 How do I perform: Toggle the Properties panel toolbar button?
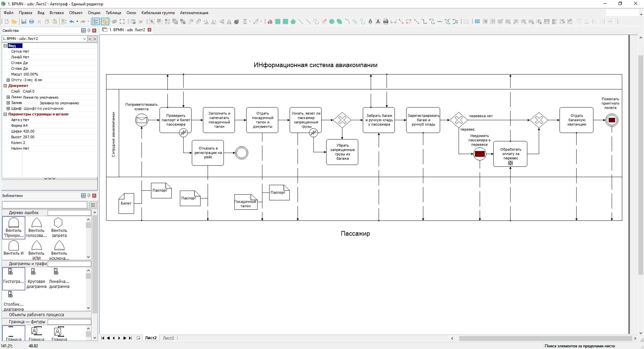(96, 21)
